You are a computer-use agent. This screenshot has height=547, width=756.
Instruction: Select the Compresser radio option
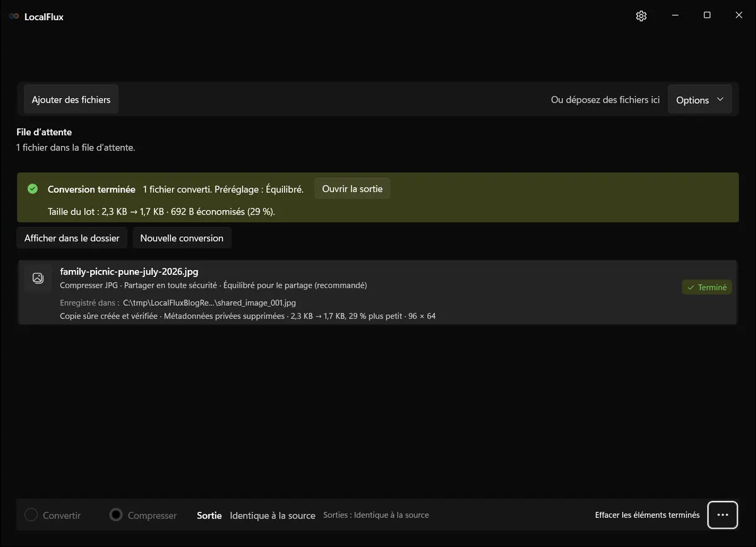(x=143, y=516)
